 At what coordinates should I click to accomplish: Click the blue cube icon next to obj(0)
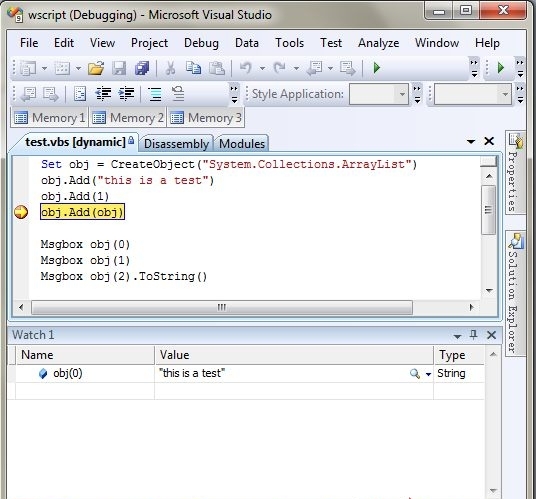43,374
